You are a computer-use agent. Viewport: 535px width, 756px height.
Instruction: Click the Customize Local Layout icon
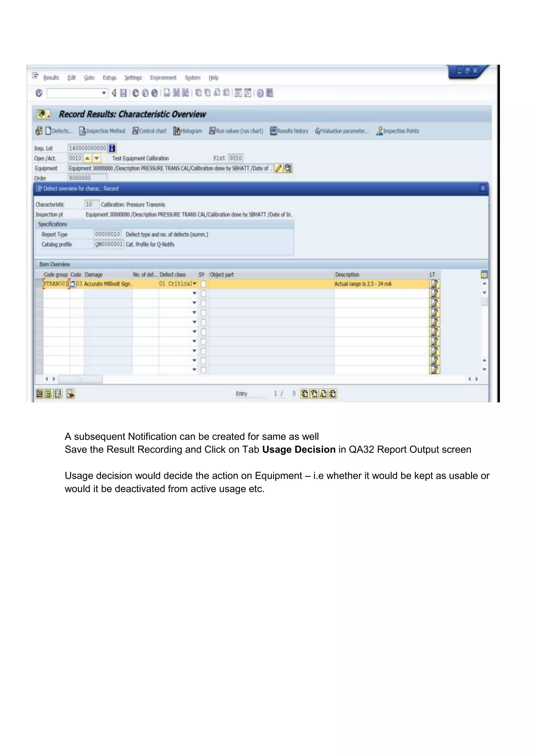click(270, 93)
